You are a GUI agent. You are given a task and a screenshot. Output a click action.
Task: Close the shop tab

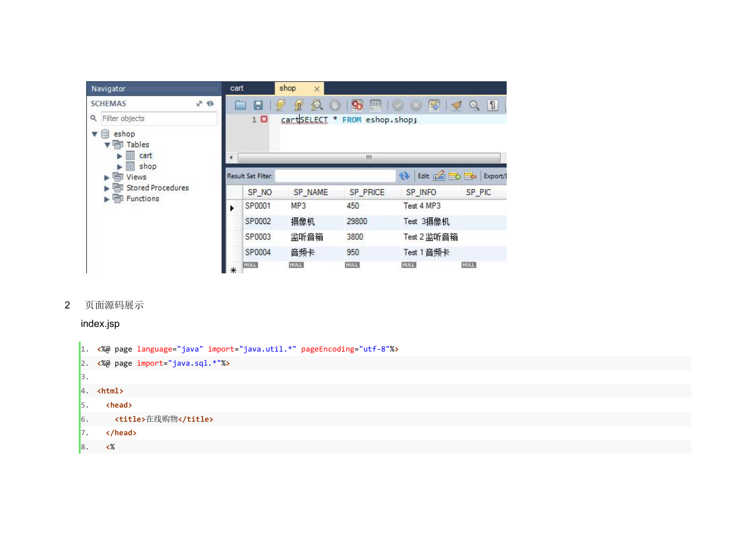(316, 89)
